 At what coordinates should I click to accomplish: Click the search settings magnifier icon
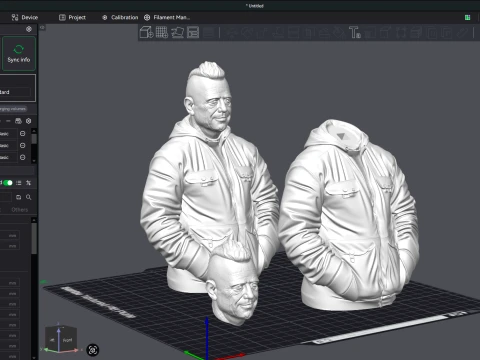[29, 197]
